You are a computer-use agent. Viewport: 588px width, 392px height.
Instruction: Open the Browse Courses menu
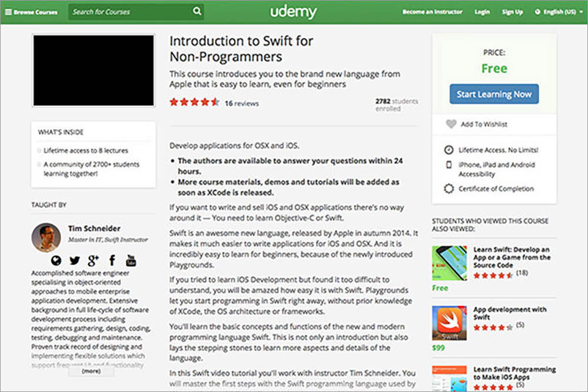click(x=32, y=12)
